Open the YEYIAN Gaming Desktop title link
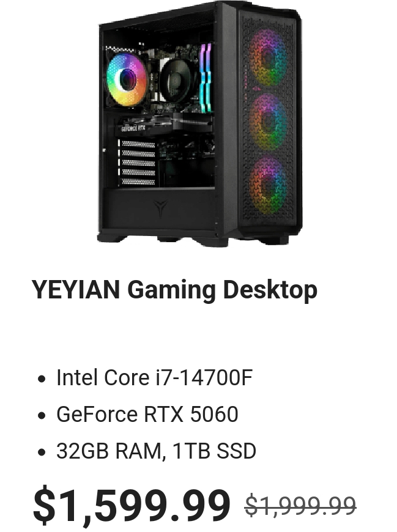This screenshot has width=397, height=532. click(174, 290)
